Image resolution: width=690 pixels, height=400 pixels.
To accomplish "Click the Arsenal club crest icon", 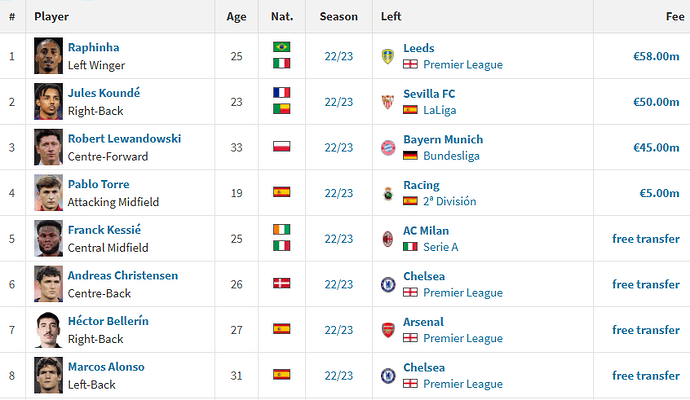I will (388, 330).
